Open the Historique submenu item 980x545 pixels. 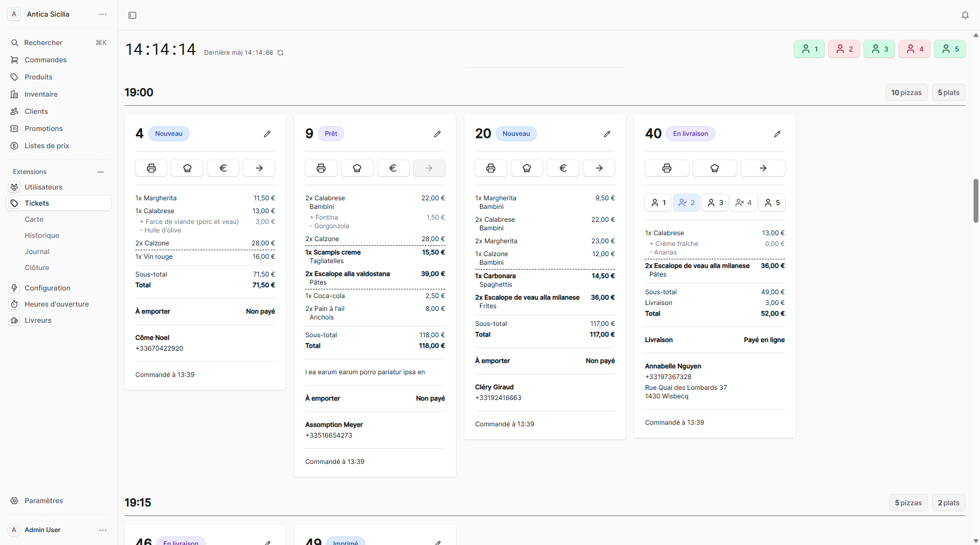coord(42,235)
